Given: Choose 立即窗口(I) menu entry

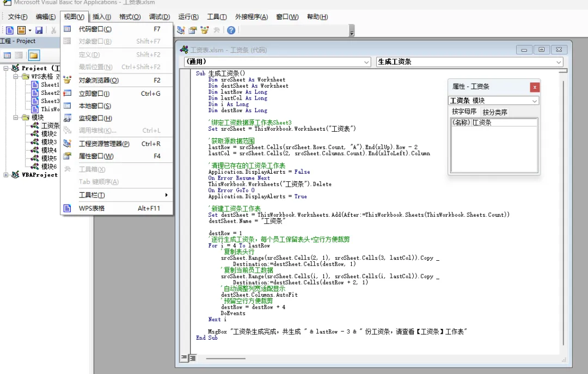Looking at the screenshot, I should point(117,94).
